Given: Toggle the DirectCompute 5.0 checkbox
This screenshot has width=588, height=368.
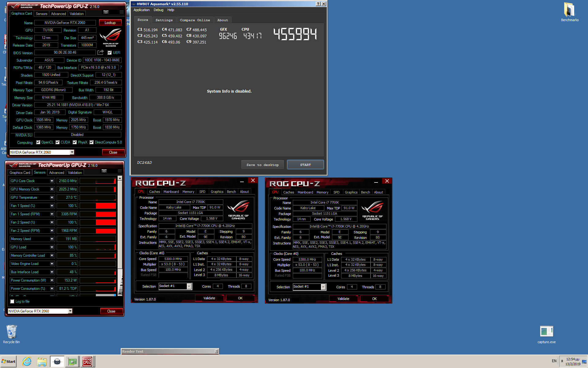Looking at the screenshot, I should [x=92, y=142].
